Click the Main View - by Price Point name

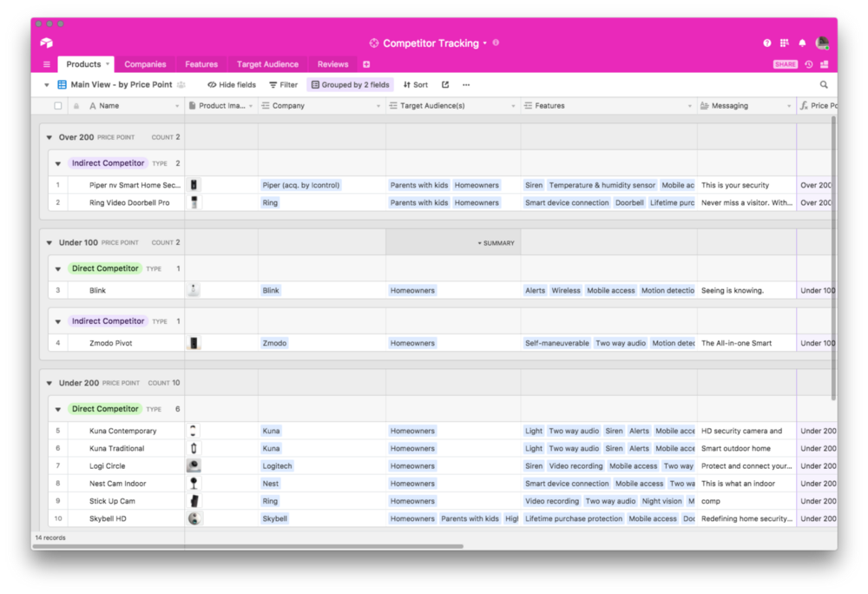122,85
